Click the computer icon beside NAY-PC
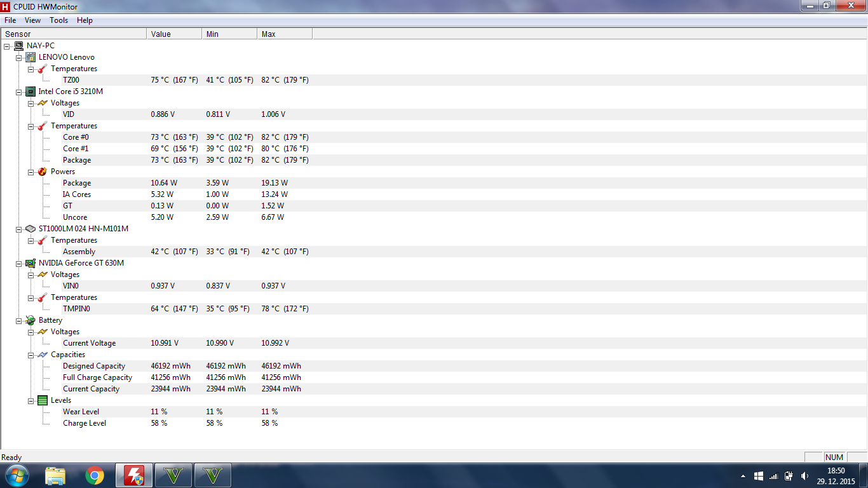Screen dimensions: 868x488 [x=18, y=46]
